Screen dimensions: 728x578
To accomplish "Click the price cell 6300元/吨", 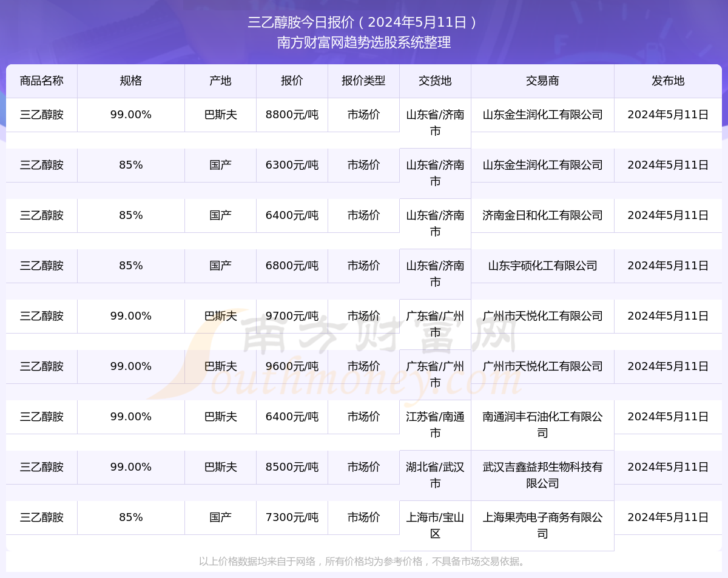I will 292,164.
